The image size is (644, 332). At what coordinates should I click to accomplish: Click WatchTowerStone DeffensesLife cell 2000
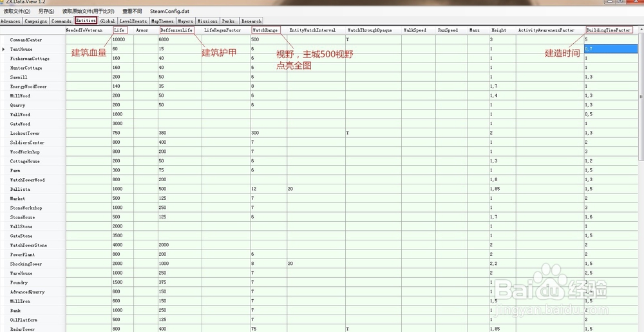(180, 246)
